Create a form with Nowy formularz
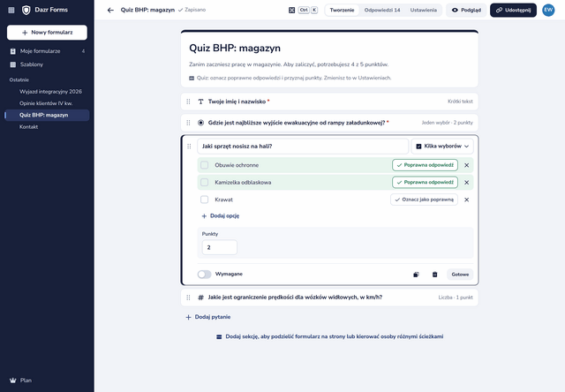This screenshot has width=565, height=392. pos(47,33)
